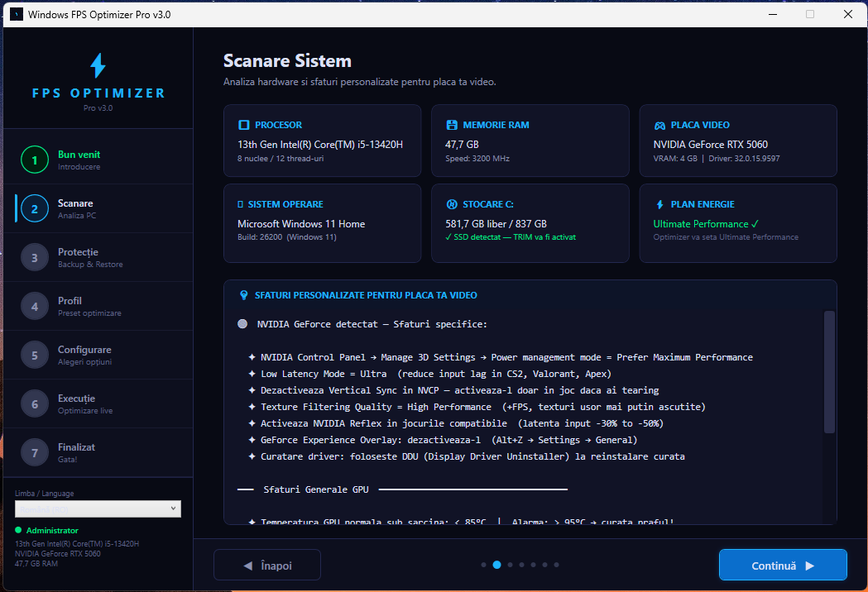The image size is (868, 592).
Task: Open the Limba / Language dropdown
Action: point(98,509)
